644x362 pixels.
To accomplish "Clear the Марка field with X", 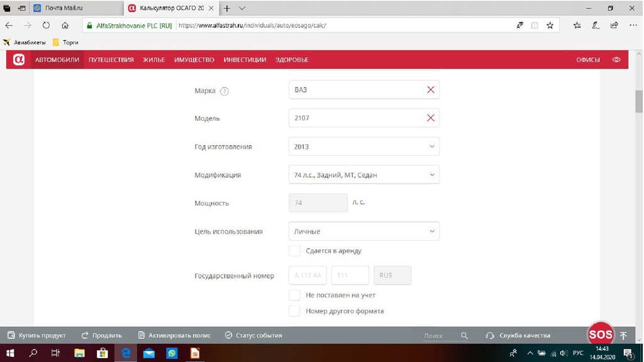I will (430, 89).
